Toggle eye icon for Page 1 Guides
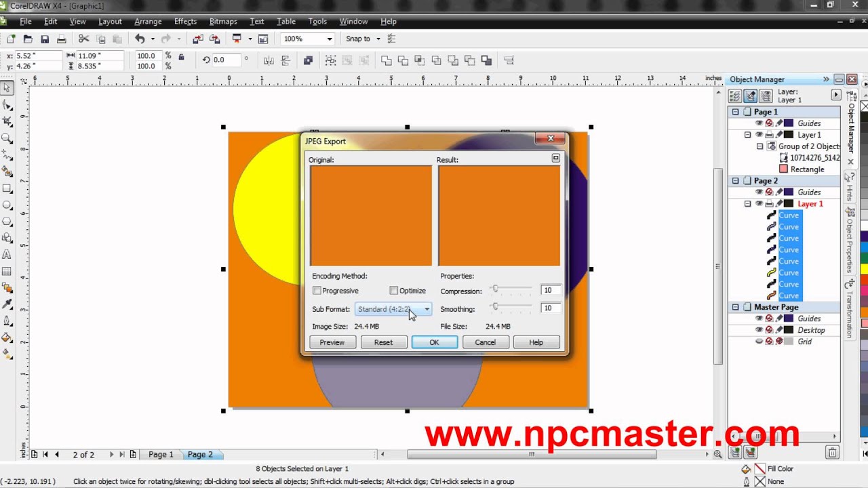The width and height of the screenshot is (868, 488). click(759, 123)
